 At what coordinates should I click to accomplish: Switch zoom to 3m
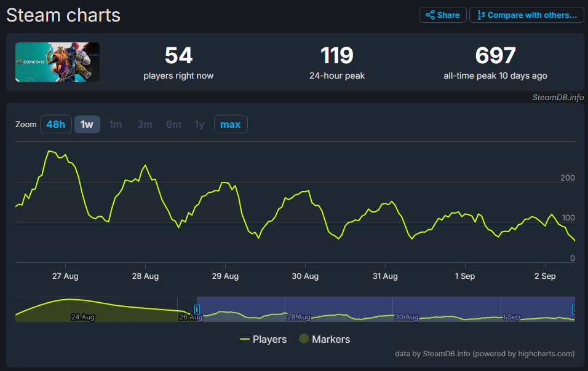click(x=145, y=124)
